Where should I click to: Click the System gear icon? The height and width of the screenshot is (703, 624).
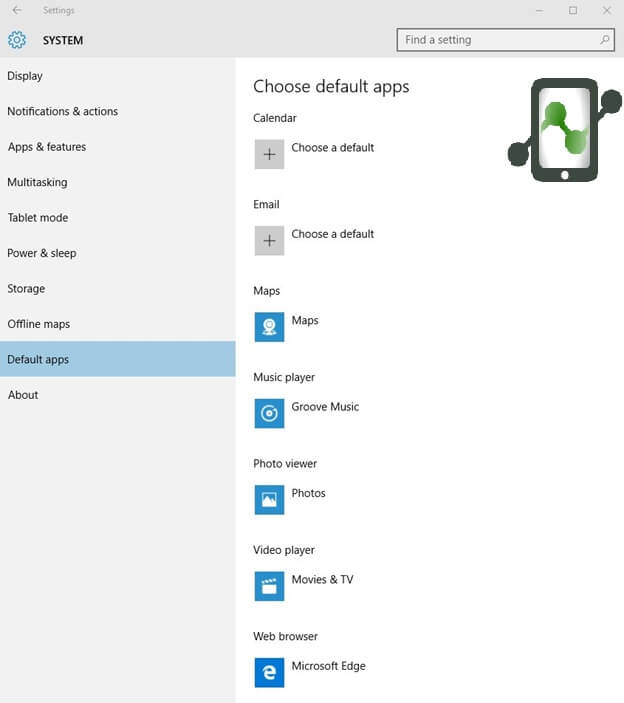(x=17, y=40)
